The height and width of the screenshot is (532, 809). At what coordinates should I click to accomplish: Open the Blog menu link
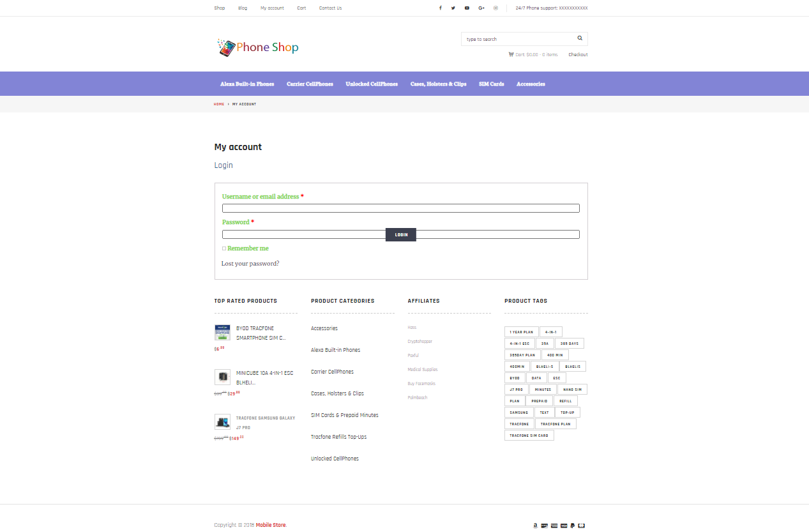(243, 8)
